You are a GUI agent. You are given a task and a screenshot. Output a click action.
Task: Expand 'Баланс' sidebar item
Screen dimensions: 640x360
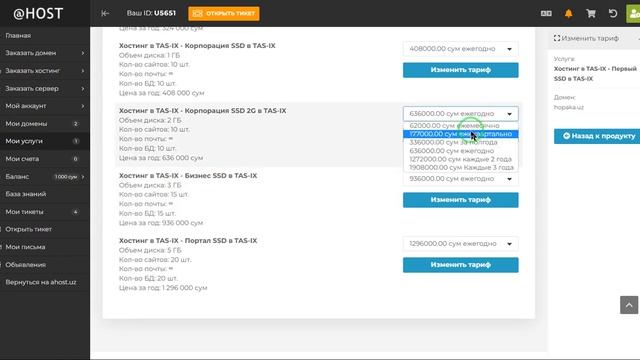45,176
